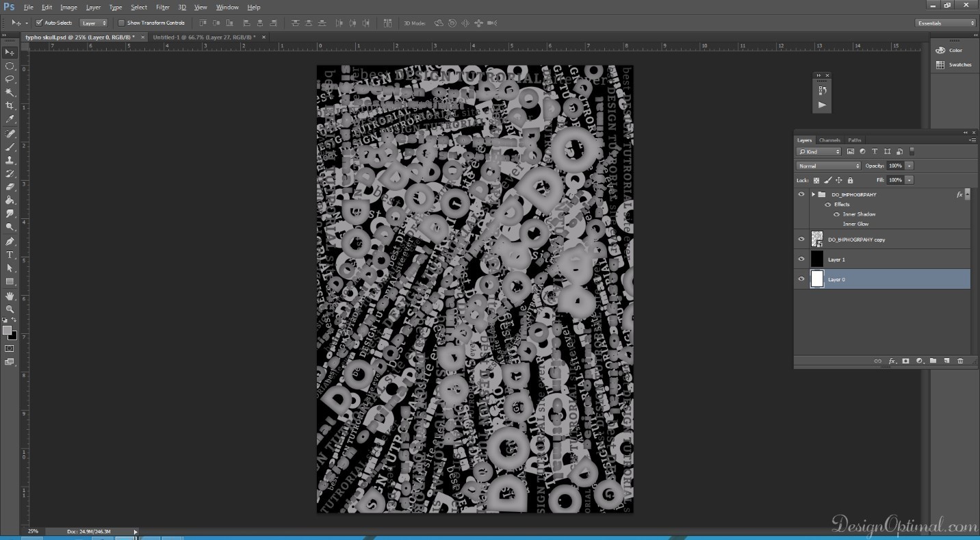
Task: Hide Layer 0 visibility
Action: (x=801, y=279)
